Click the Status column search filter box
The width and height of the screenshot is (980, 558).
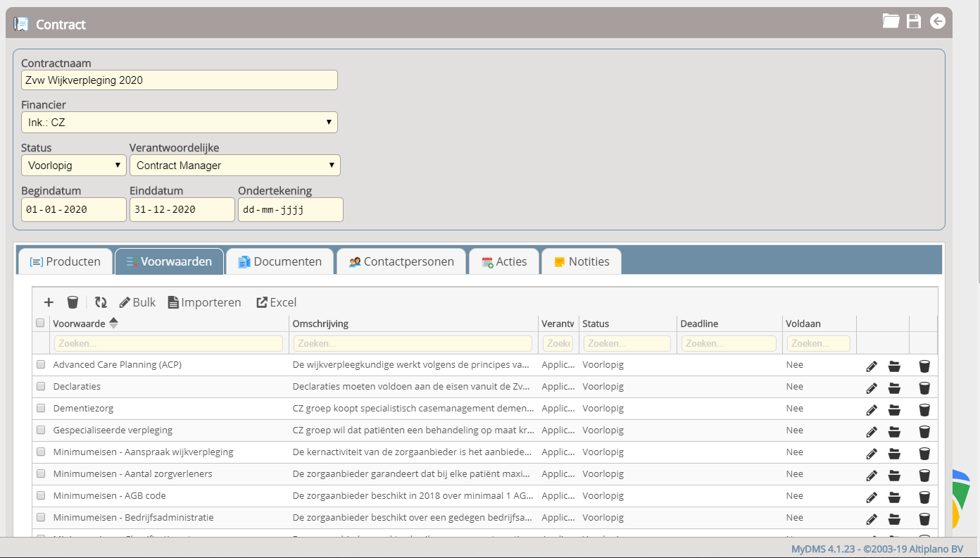(x=627, y=343)
